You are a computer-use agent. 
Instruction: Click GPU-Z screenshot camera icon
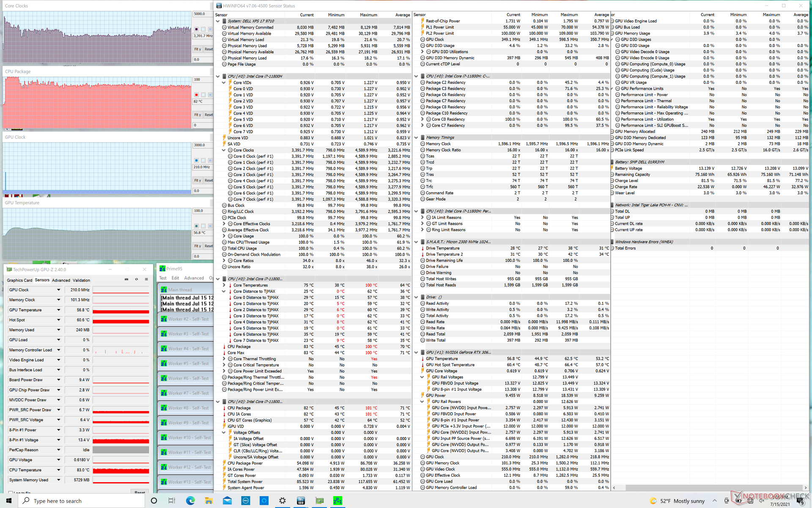126,279
